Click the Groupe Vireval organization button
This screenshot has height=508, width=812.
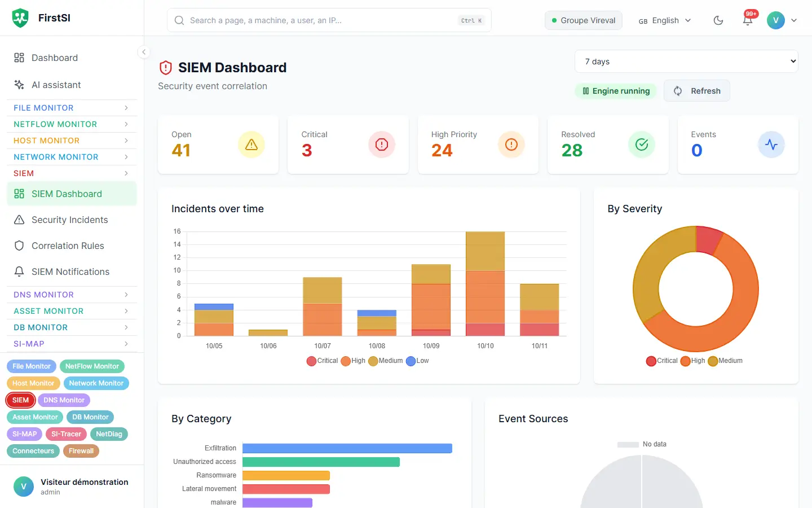pyautogui.click(x=584, y=20)
